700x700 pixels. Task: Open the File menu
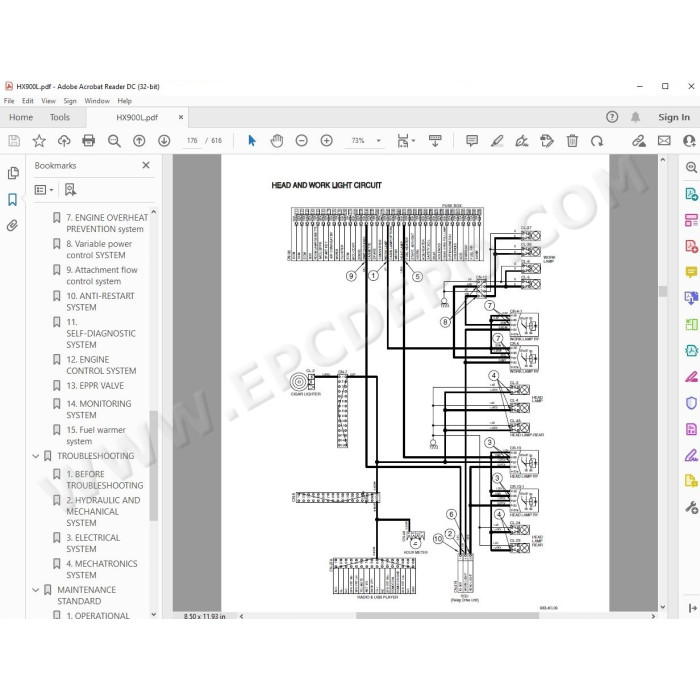click(9, 101)
